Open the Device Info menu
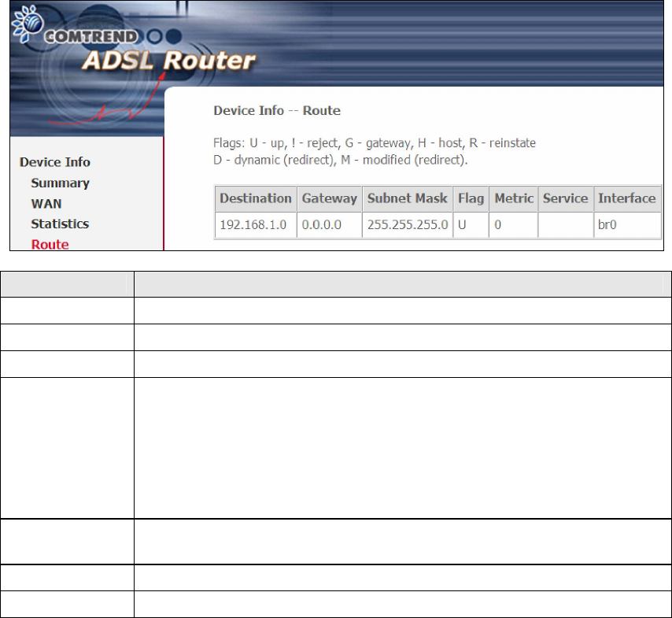Screen dimensions: 672x618 pos(55,162)
